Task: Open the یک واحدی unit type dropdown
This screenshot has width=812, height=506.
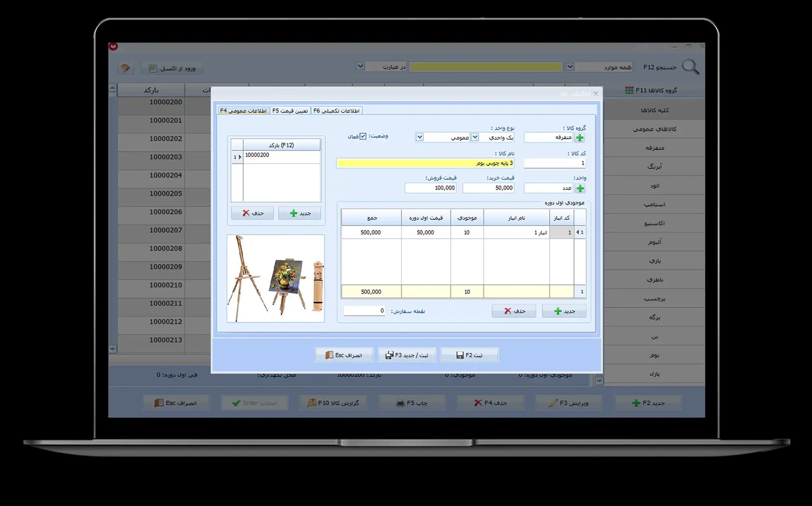Action: pos(475,137)
